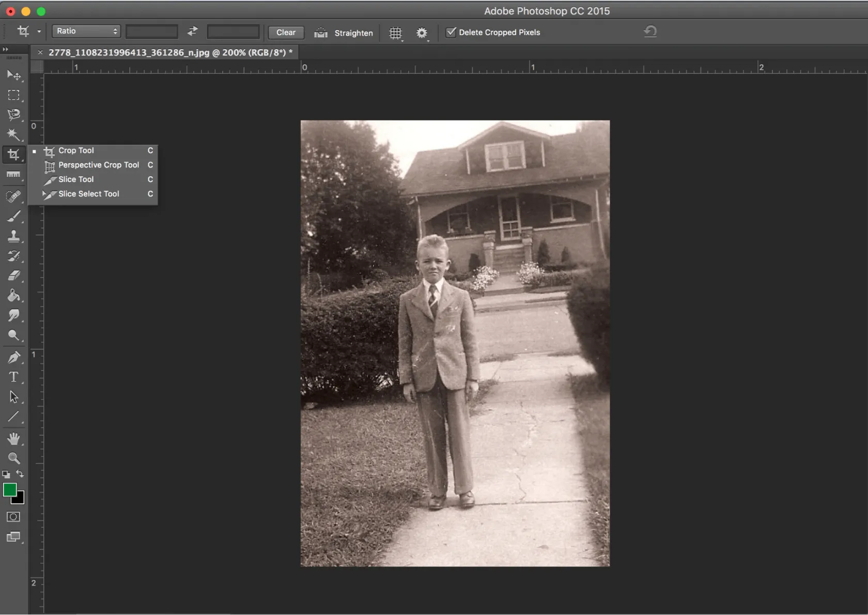This screenshot has height=615, width=868.
Task: Select the Type tool
Action: 13,377
